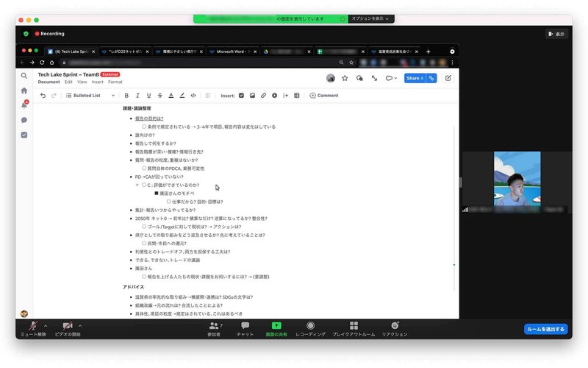Insert a date using the clock icon

coord(274,96)
